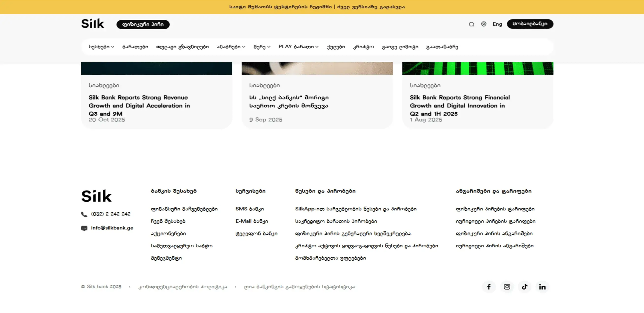Click thumbnail image of 9 Sep 2025 article
This screenshot has width=644, height=313.
pyautogui.click(x=317, y=68)
